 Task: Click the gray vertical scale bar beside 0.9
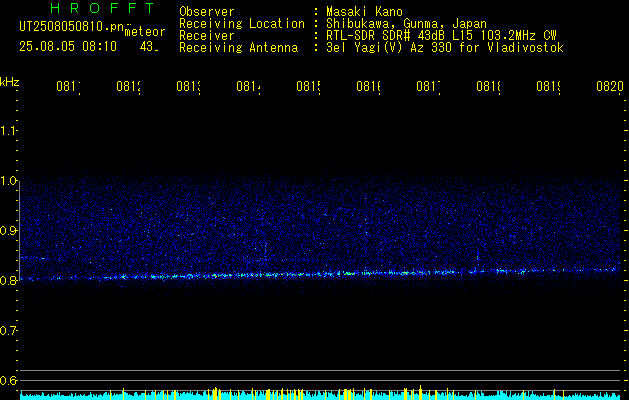[x=19, y=231]
